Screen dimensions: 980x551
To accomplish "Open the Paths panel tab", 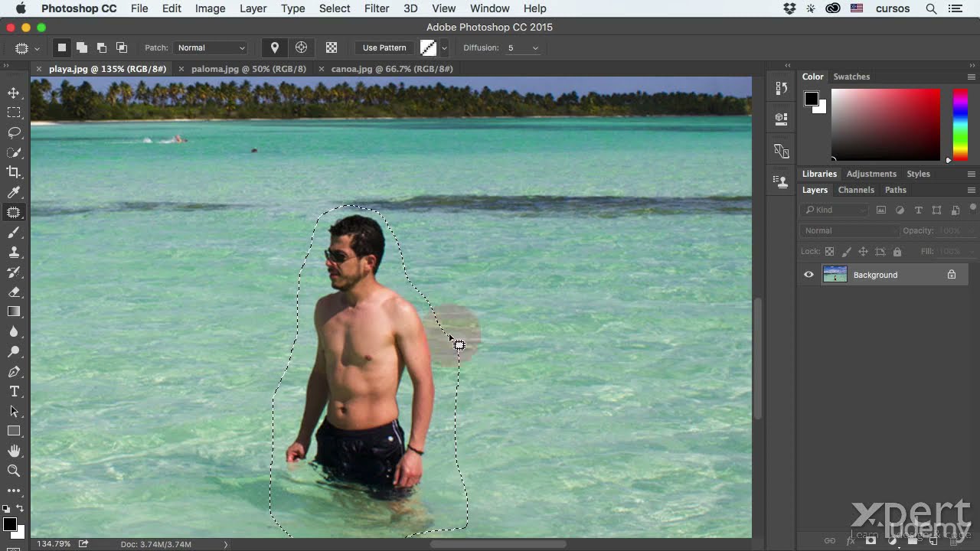I will pyautogui.click(x=895, y=190).
